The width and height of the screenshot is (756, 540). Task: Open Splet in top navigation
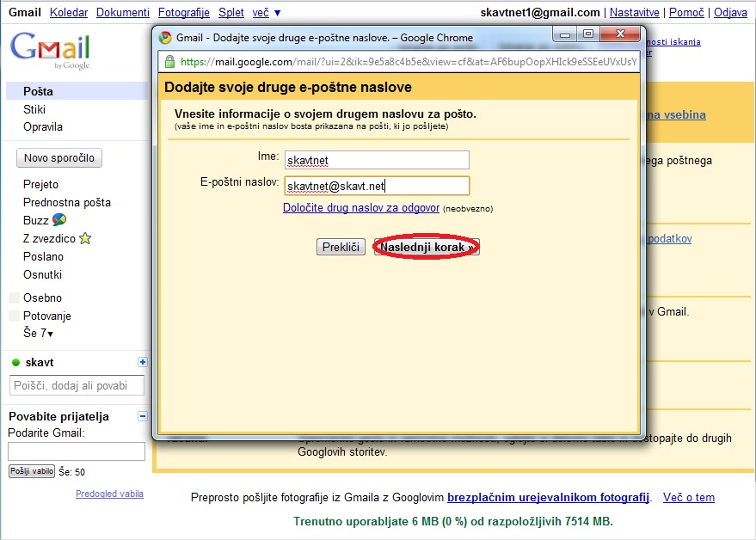coord(231,13)
